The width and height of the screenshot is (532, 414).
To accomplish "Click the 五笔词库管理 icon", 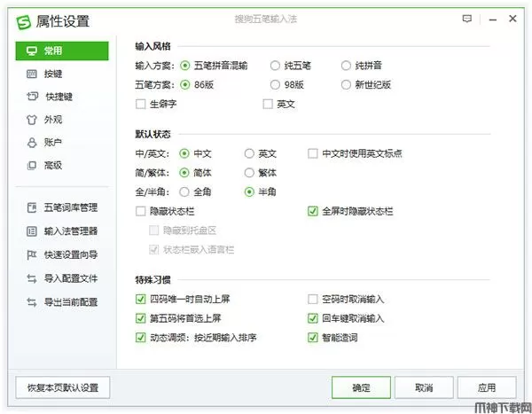I will click(x=32, y=208).
